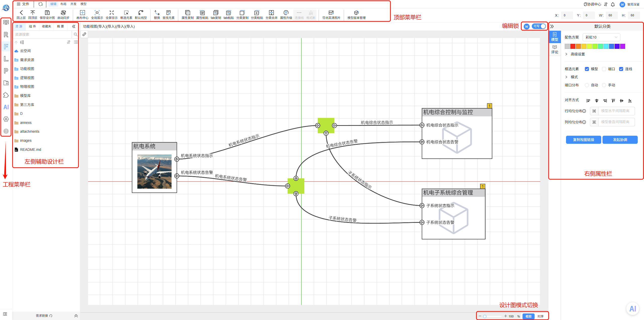Click the 回上层 back arrow icon

(x=21, y=13)
